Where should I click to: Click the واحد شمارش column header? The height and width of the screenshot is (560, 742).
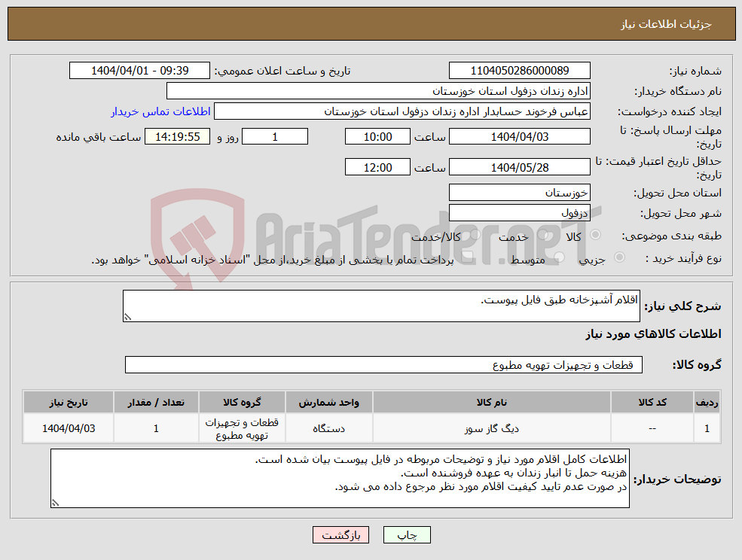pyautogui.click(x=329, y=402)
